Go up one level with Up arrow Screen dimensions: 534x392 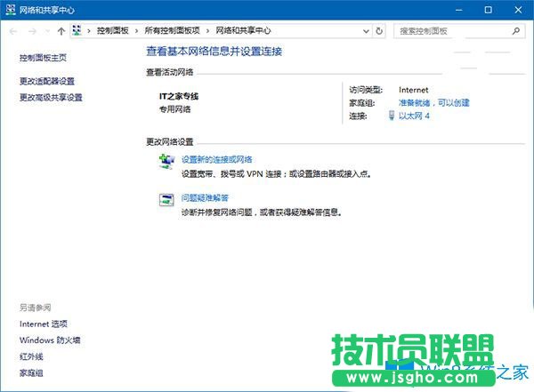[61, 31]
